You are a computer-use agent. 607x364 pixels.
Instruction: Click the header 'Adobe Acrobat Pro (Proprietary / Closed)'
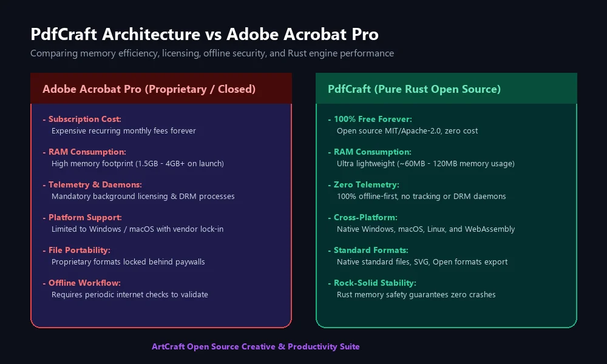149,89
